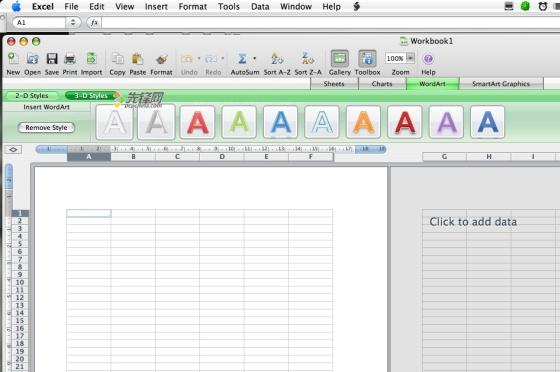Click the ruler toggle button beside ruler
The height and width of the screenshot is (372, 560).
tap(13, 150)
